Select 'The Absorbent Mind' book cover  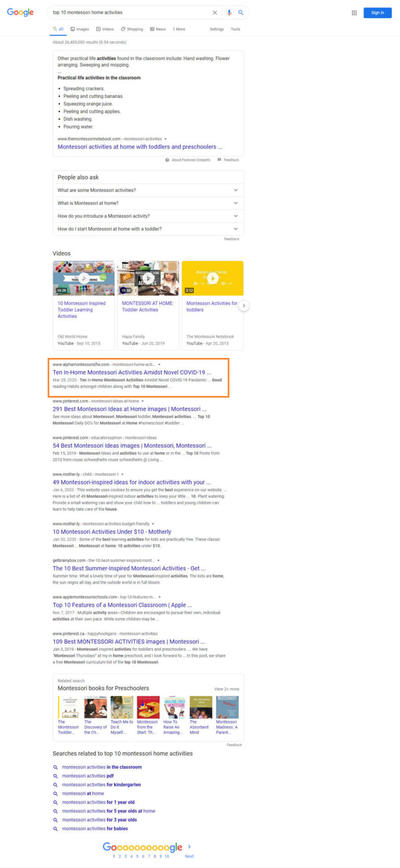click(x=201, y=708)
